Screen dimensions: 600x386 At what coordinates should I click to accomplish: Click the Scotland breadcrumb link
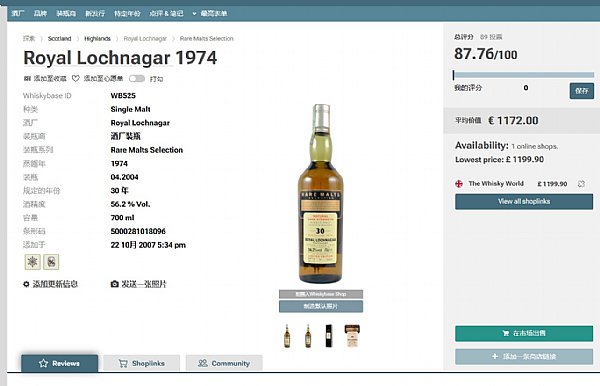pyautogui.click(x=59, y=39)
